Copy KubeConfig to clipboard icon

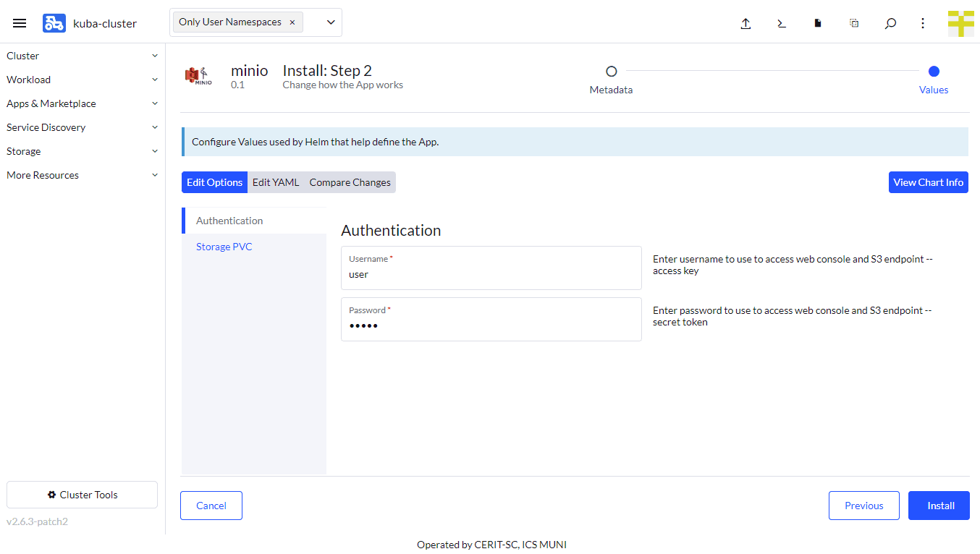(x=854, y=23)
